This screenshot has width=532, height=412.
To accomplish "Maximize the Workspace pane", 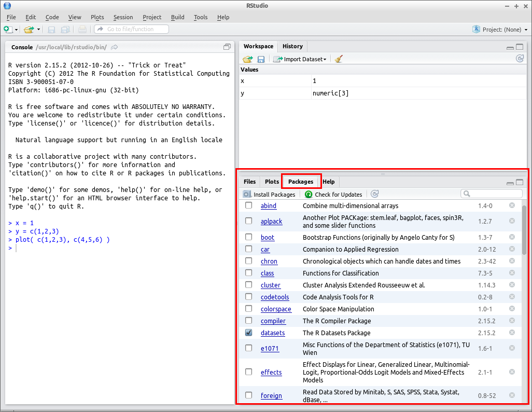I will (x=520, y=47).
